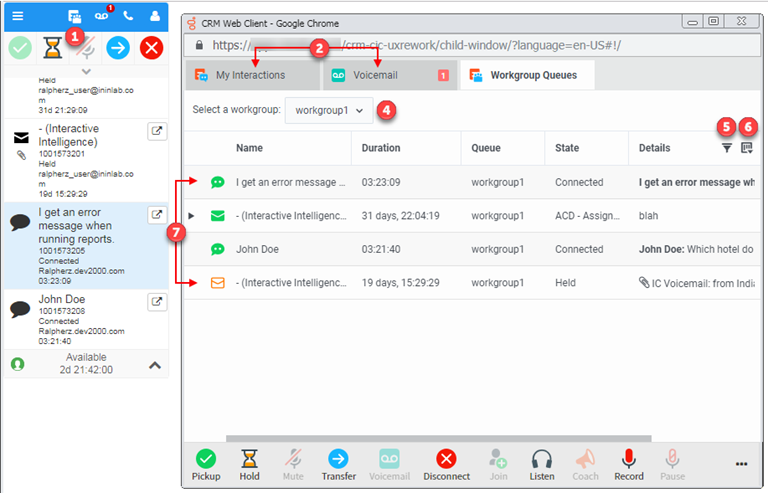Collapse the sidebar toolbar chevron

click(x=85, y=71)
